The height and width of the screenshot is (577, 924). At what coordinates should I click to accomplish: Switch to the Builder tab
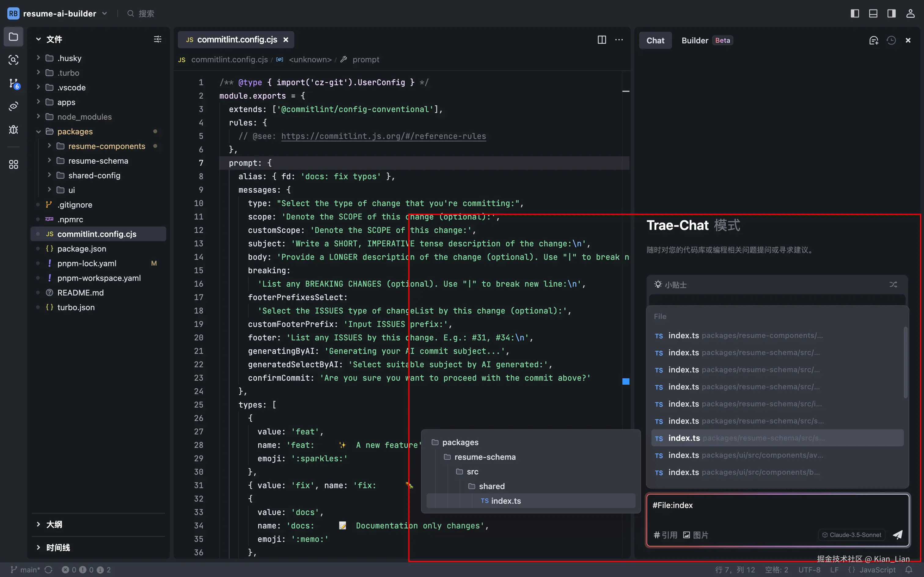pyautogui.click(x=695, y=40)
